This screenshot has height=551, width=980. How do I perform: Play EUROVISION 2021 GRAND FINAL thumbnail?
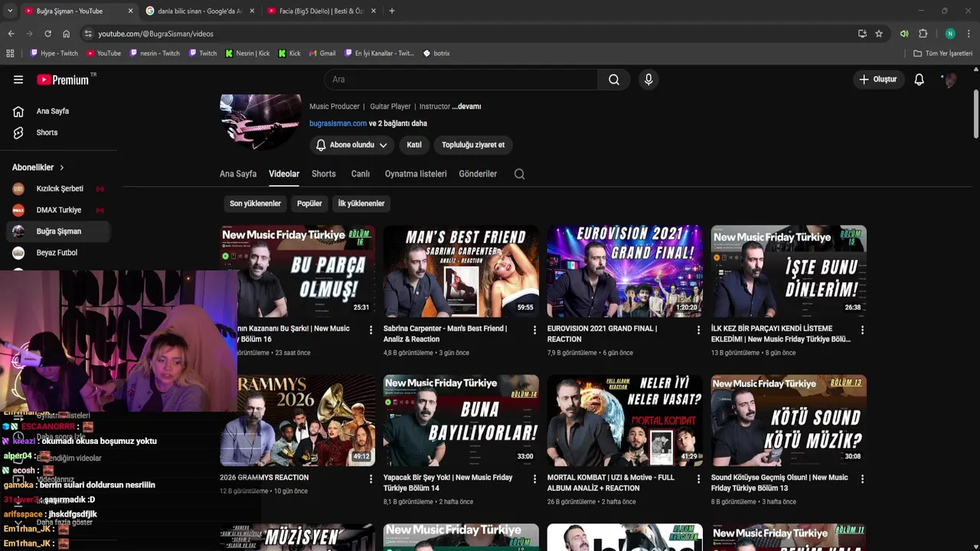click(625, 271)
